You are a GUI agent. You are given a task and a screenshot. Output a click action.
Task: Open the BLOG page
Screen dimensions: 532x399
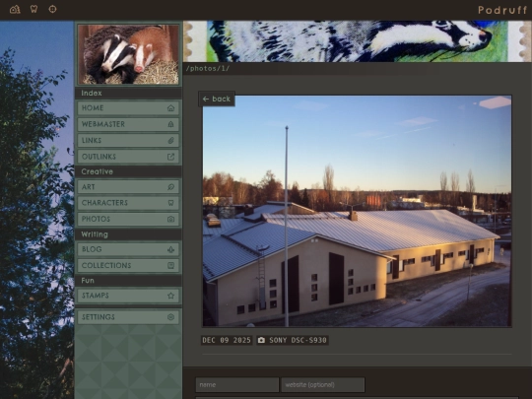[x=128, y=249]
